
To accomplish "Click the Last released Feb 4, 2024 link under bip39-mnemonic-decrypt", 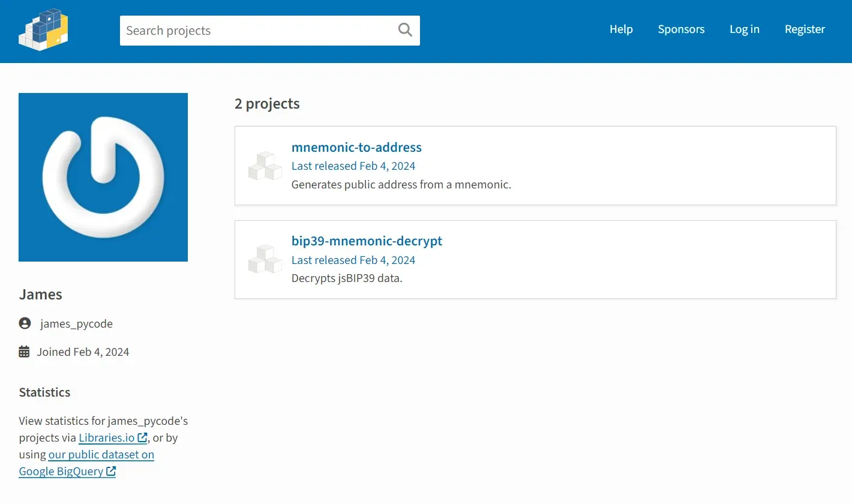I will point(353,259).
